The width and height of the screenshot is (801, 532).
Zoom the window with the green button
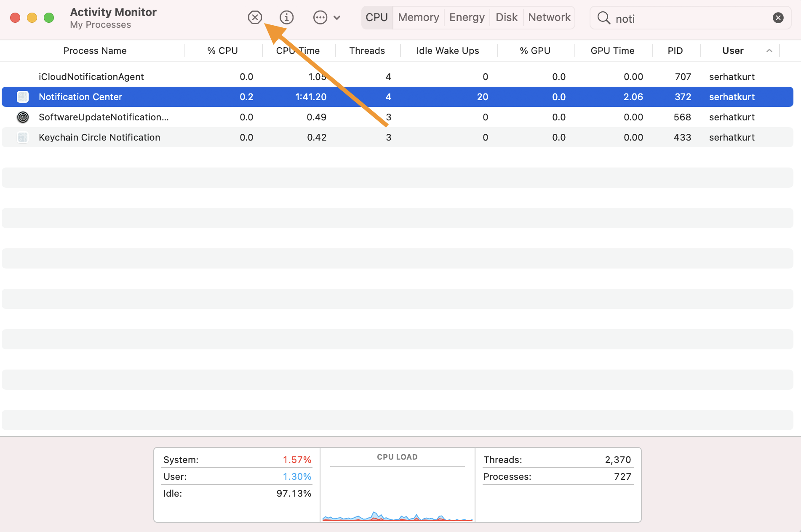coord(49,18)
